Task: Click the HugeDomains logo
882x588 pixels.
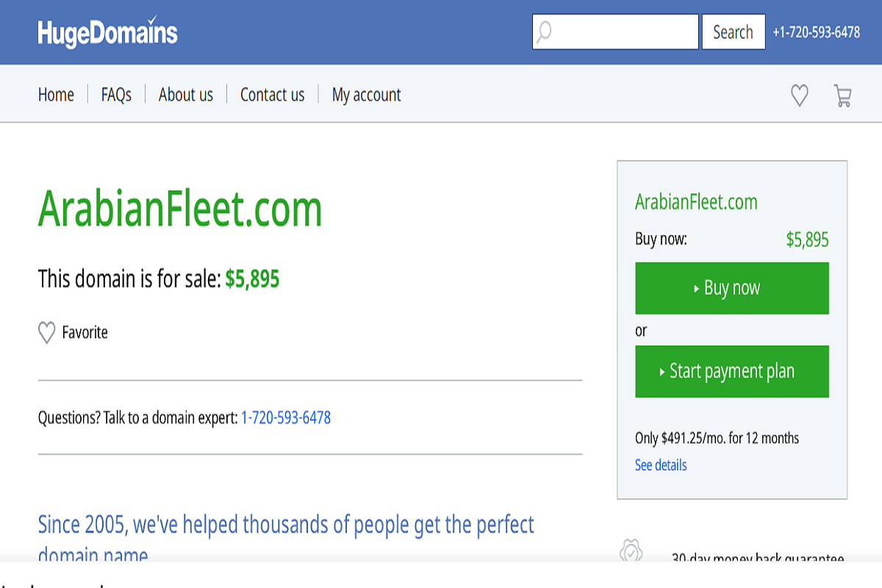Action: 107,32
